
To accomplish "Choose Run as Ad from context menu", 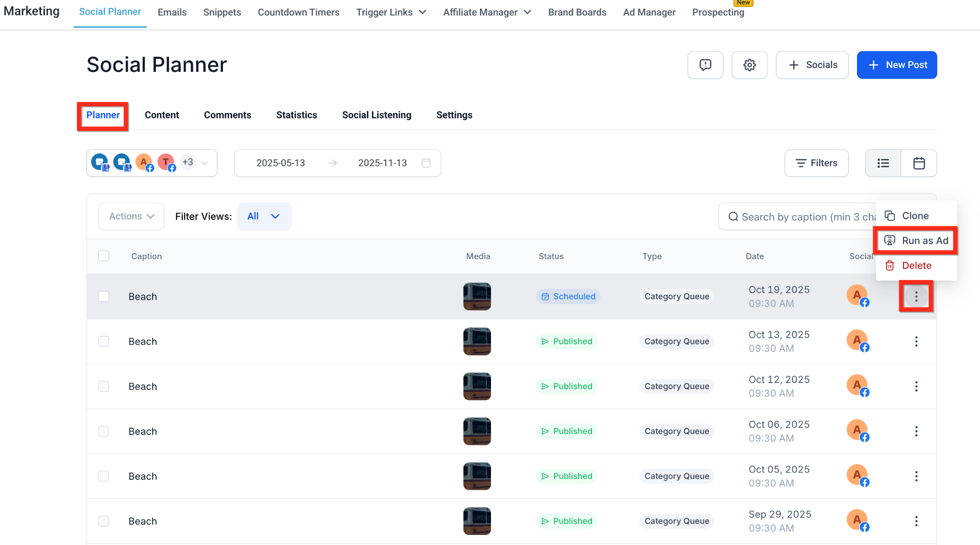I will [x=916, y=240].
